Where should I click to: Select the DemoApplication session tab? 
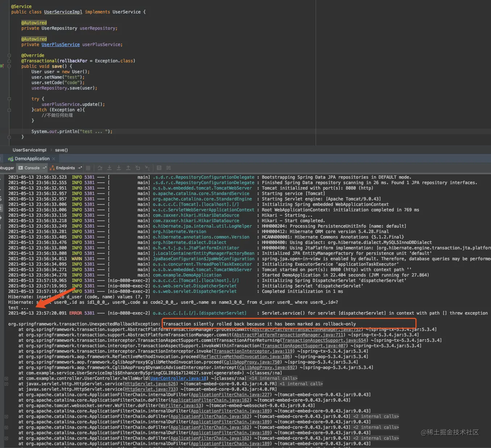tap(32, 159)
